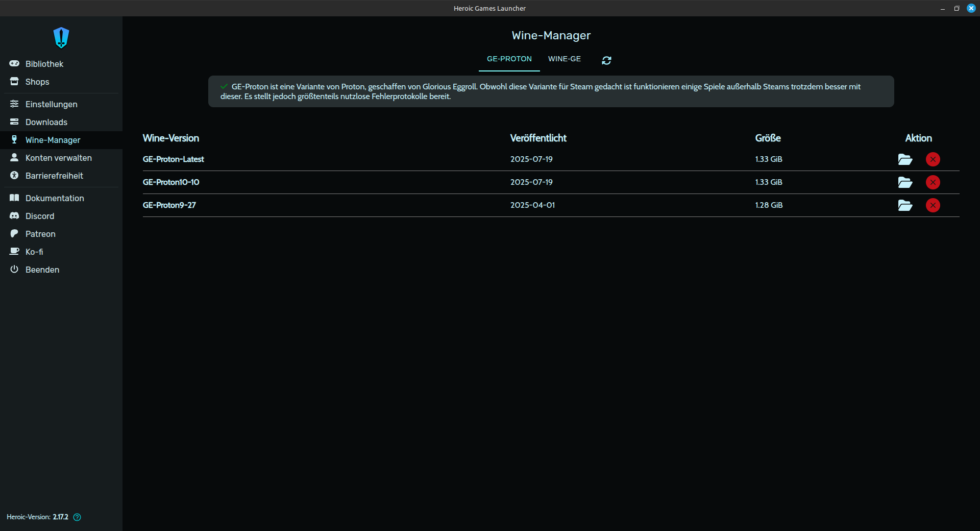Remove GE-Proton-Latest with the red X

pos(933,159)
